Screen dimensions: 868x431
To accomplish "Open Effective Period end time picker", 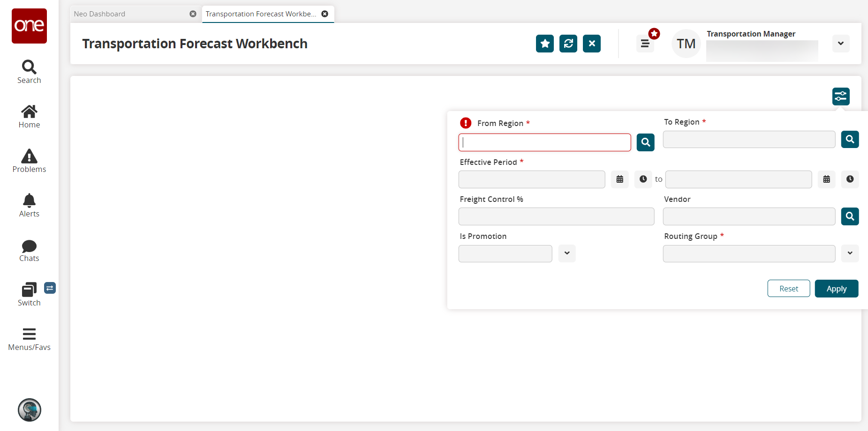I will click(849, 179).
